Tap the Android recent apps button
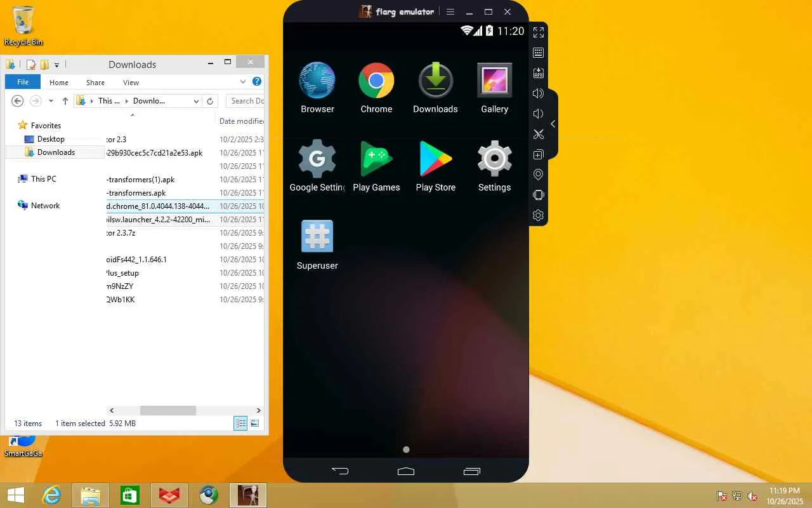 [471, 471]
